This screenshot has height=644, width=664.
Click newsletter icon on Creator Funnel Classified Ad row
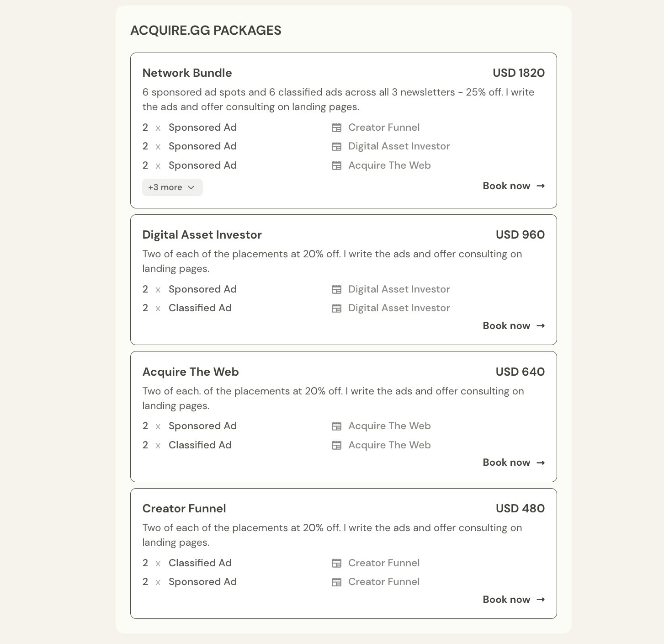coord(336,563)
